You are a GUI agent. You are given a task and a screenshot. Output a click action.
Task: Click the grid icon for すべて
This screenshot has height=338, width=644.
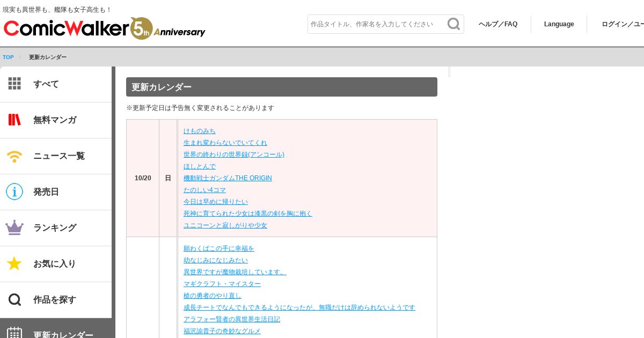14,84
